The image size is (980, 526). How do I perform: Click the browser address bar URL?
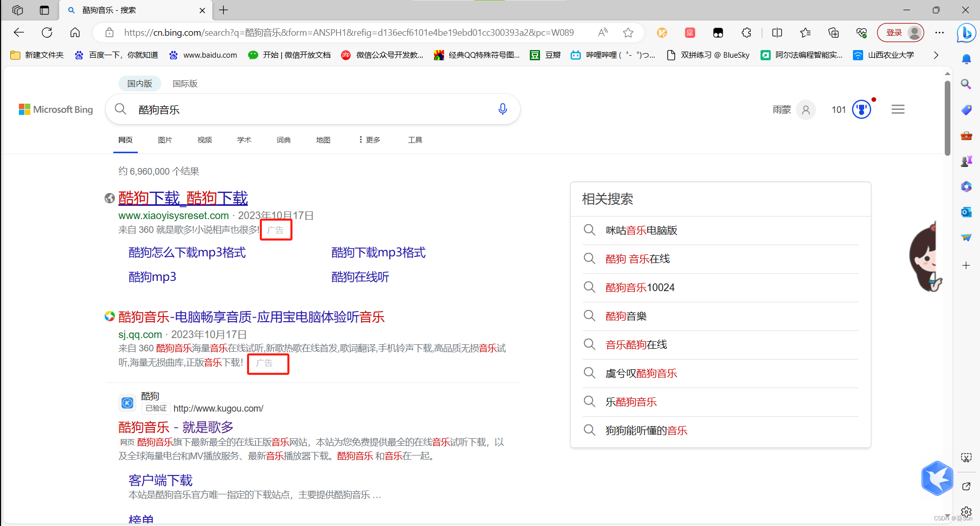click(x=349, y=33)
